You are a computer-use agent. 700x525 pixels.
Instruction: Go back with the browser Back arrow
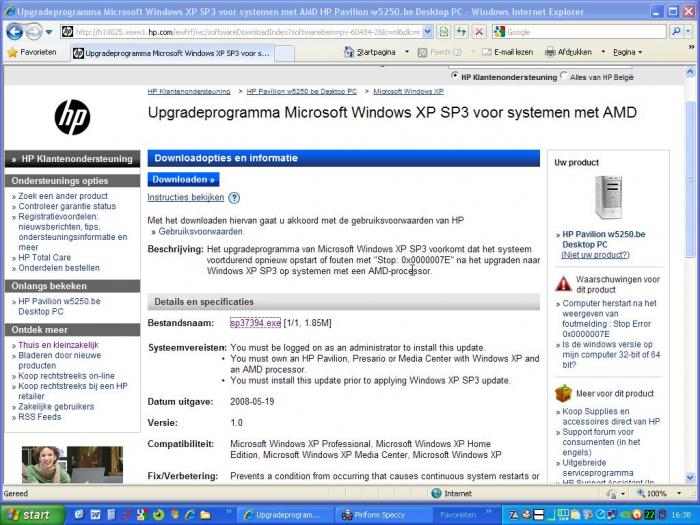tap(15, 32)
